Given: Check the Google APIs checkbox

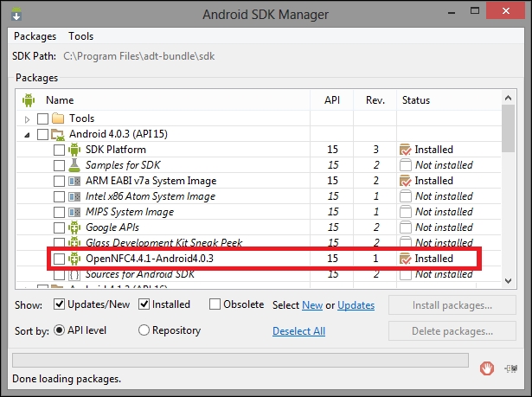Looking at the screenshot, I should 59,227.
